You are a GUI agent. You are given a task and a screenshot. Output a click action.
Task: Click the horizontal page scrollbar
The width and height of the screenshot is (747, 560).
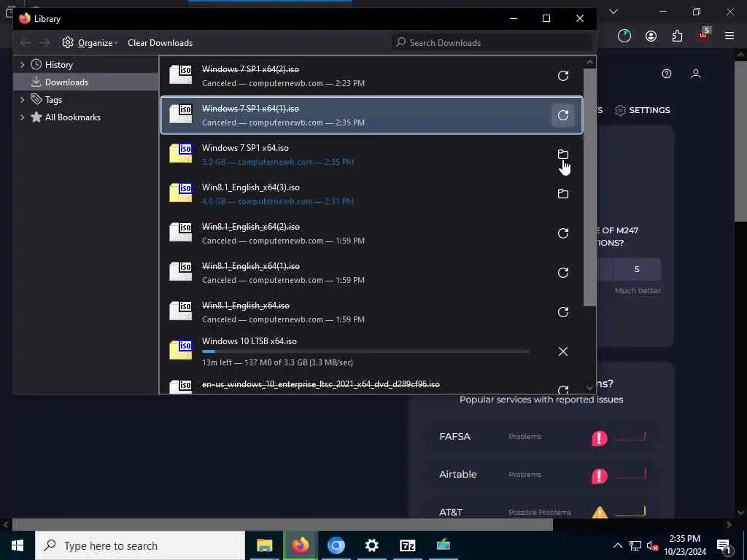(x=282, y=524)
